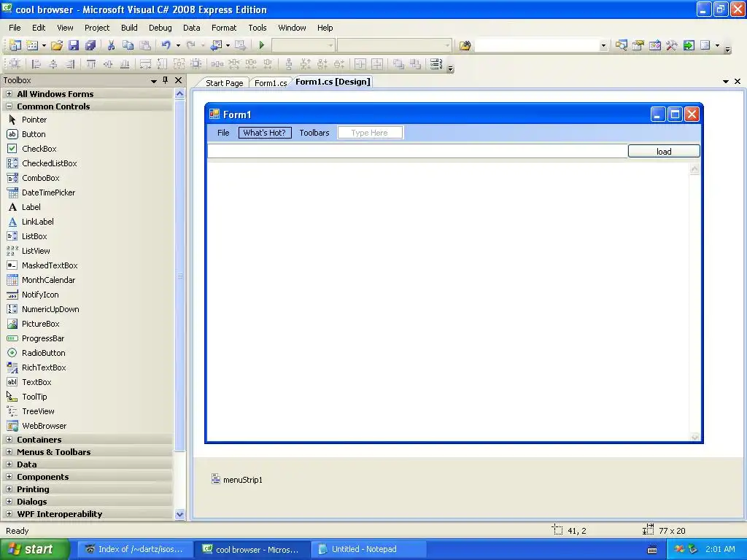
Task: Click the Tab Order layout icon
Action: [x=436, y=64]
